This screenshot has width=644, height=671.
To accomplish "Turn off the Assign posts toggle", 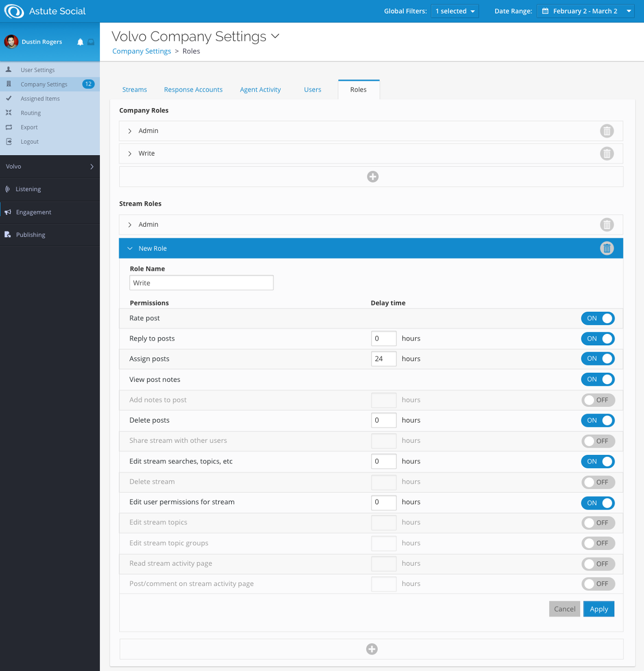I will [598, 359].
